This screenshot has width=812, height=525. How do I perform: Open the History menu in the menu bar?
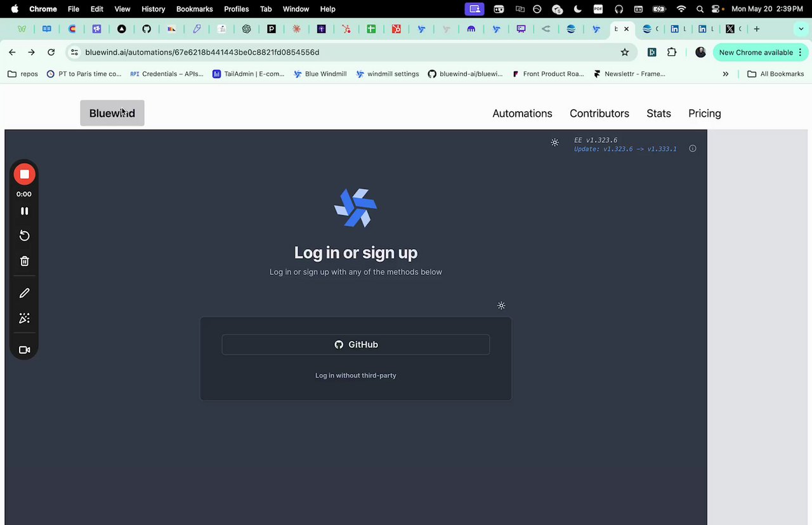pyautogui.click(x=153, y=9)
